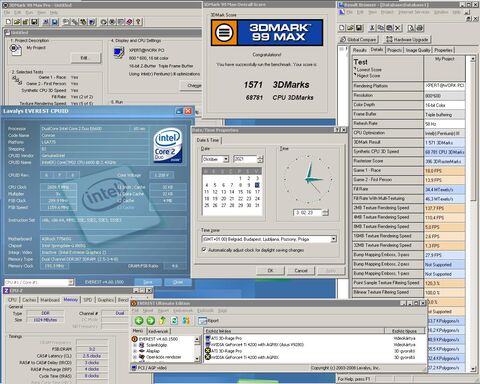The width and height of the screenshot is (480, 384).
Task: Select the EVEREST v4.60.1500 root tree item
Action: (x=158, y=339)
